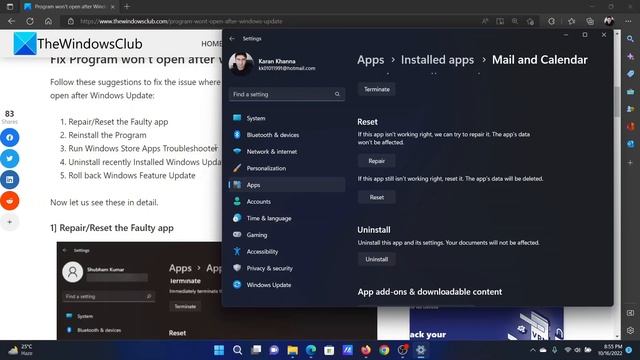Click the Repair button

pyautogui.click(x=376, y=161)
